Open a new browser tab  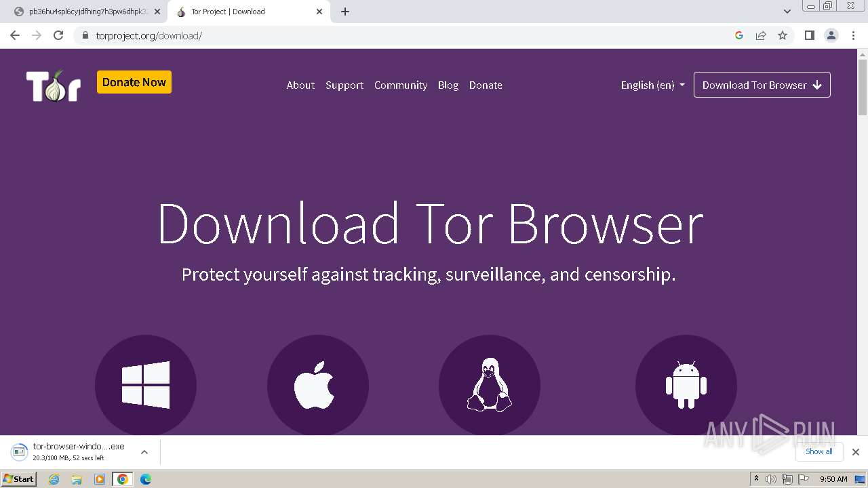(345, 12)
